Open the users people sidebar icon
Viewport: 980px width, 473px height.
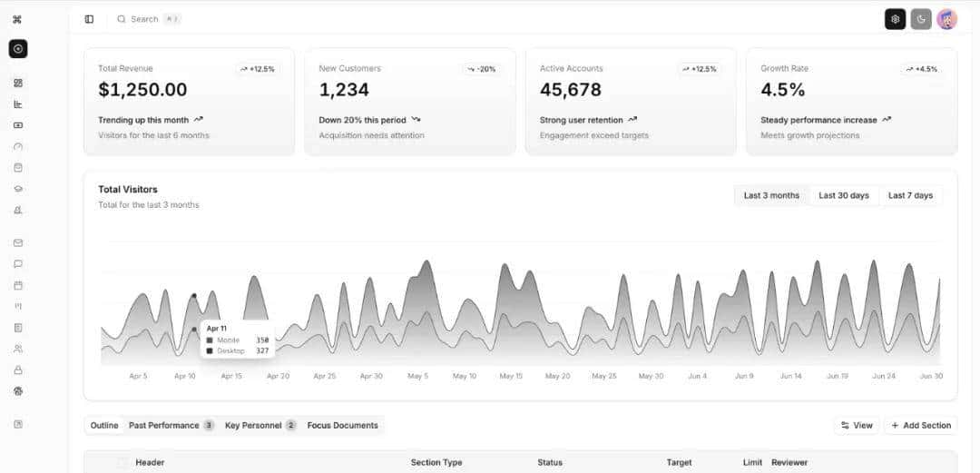coord(18,350)
